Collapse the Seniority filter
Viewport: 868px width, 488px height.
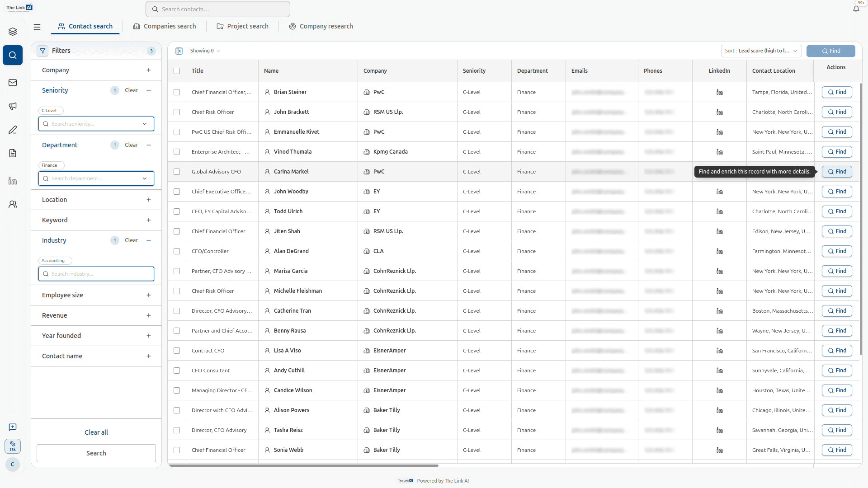[x=149, y=90]
